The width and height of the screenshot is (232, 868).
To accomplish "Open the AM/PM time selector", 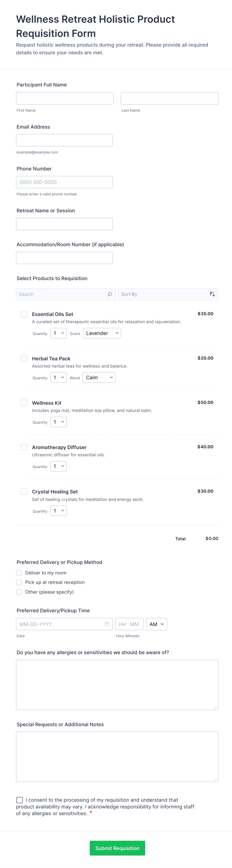I will point(156,624).
